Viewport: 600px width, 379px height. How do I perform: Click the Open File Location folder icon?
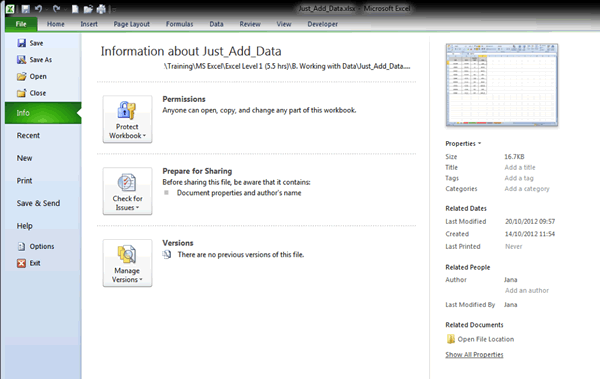click(x=451, y=339)
